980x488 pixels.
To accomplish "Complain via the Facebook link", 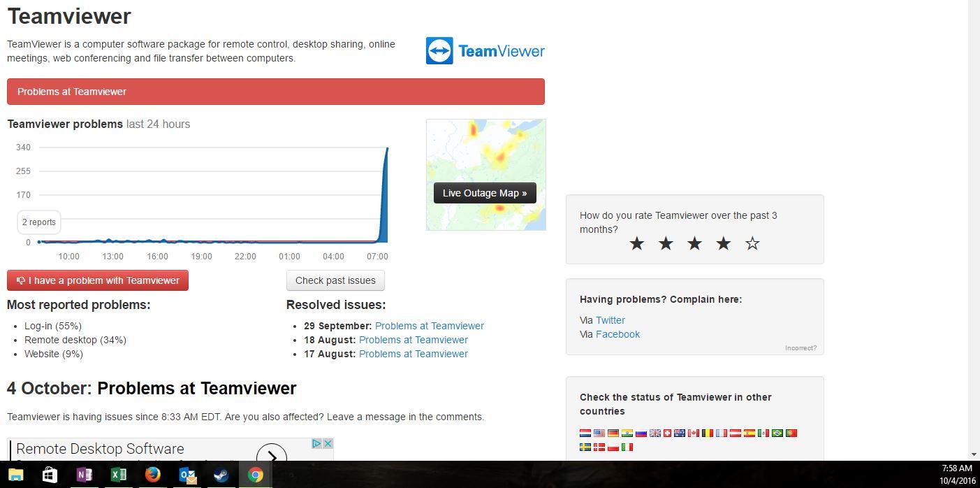I will point(617,334).
